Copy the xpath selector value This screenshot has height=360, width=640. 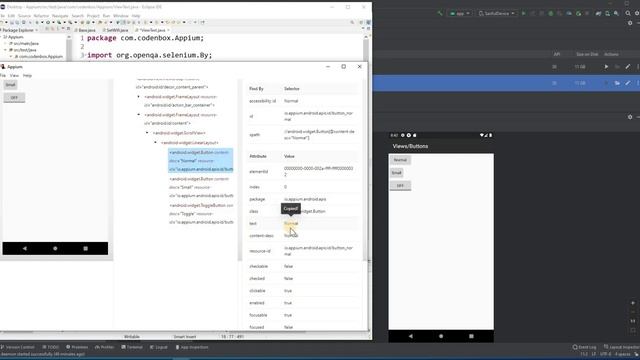(x=319, y=135)
